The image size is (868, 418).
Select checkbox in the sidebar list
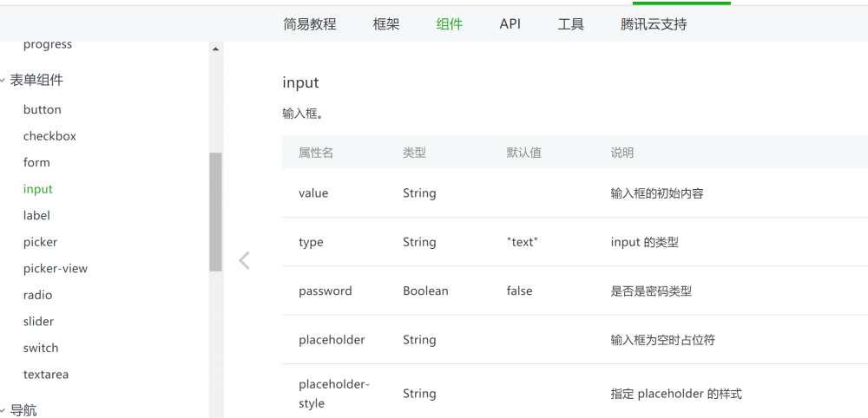tap(49, 136)
